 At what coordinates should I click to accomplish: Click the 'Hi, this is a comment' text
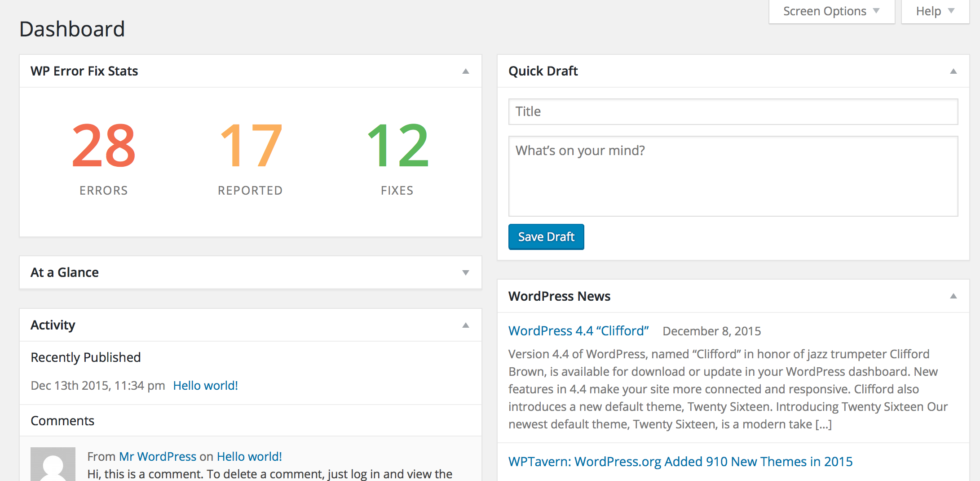(269, 474)
